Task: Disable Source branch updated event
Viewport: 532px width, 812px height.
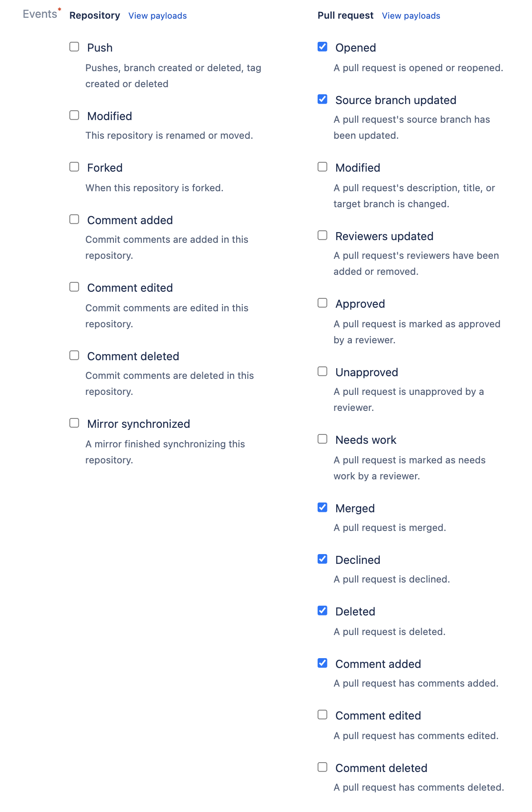Action: [x=322, y=98]
